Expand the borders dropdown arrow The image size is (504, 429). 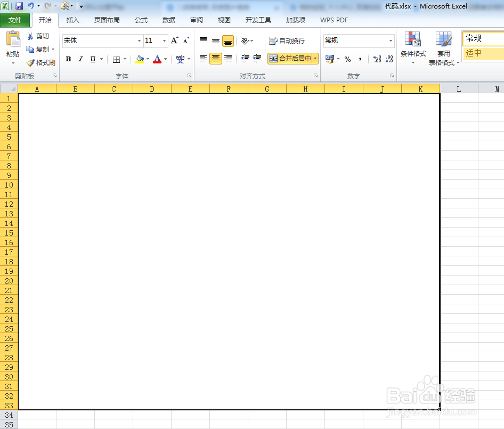[x=125, y=59]
